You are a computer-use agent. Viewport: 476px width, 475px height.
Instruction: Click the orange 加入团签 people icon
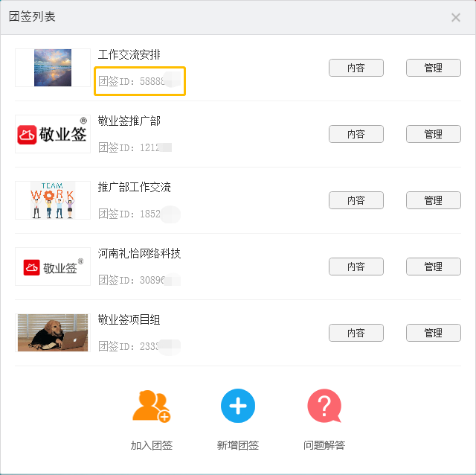pyautogui.click(x=152, y=407)
